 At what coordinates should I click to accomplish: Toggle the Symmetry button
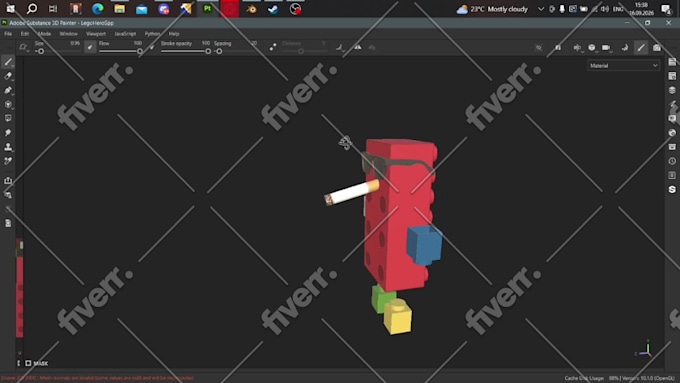pos(358,47)
